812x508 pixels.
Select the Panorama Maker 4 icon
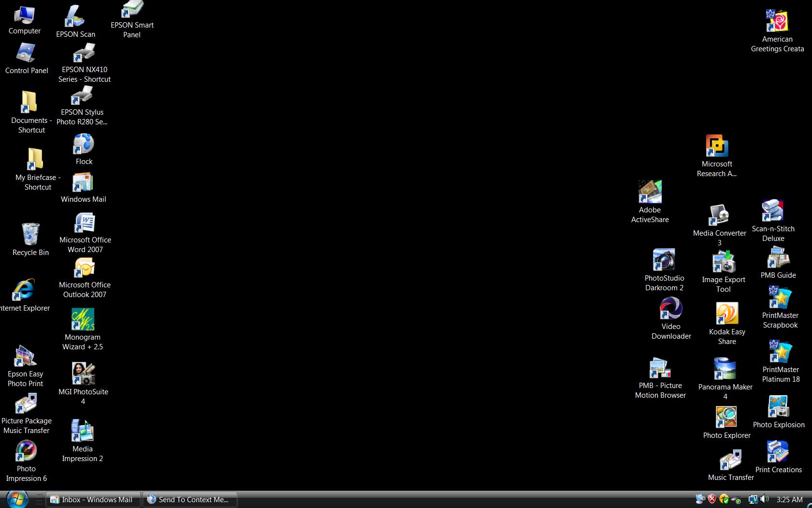point(725,369)
